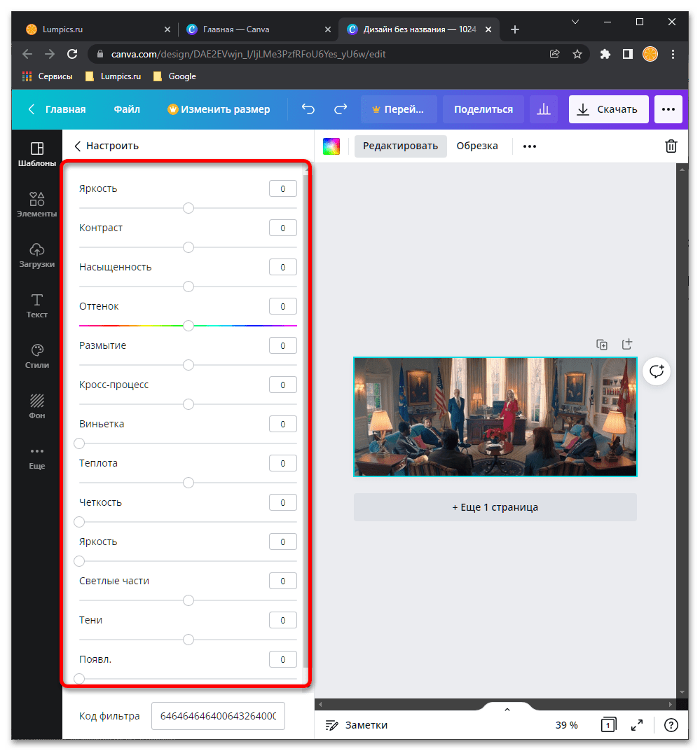
Task: Click the Кросс-процесс value field
Action: [282, 385]
